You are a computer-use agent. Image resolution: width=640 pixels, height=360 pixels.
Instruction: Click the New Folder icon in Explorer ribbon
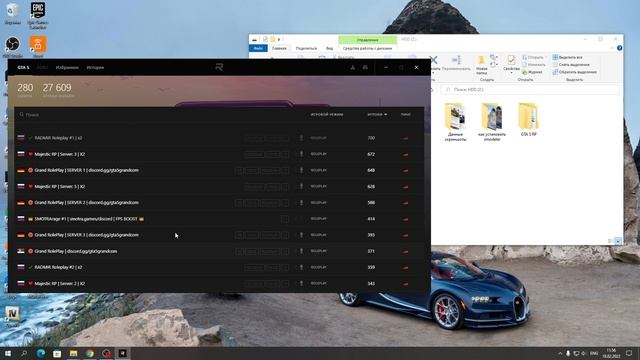[482, 60]
